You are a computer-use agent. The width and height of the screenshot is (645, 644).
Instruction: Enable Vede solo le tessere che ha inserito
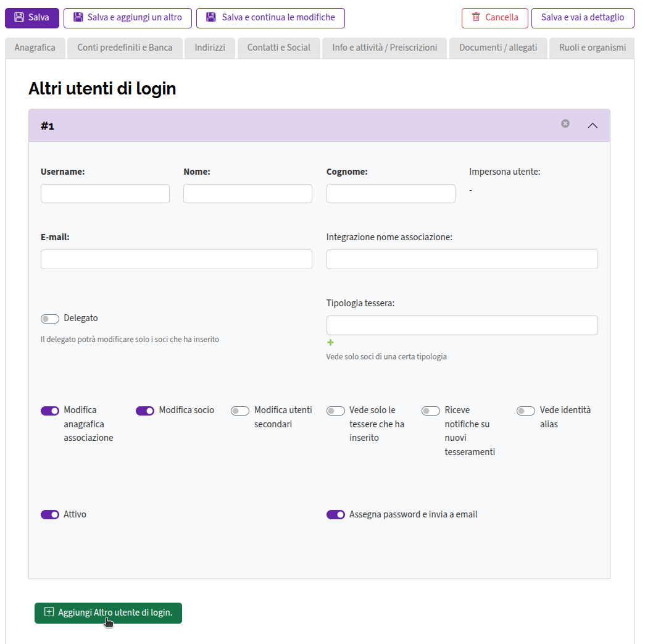[336, 411]
